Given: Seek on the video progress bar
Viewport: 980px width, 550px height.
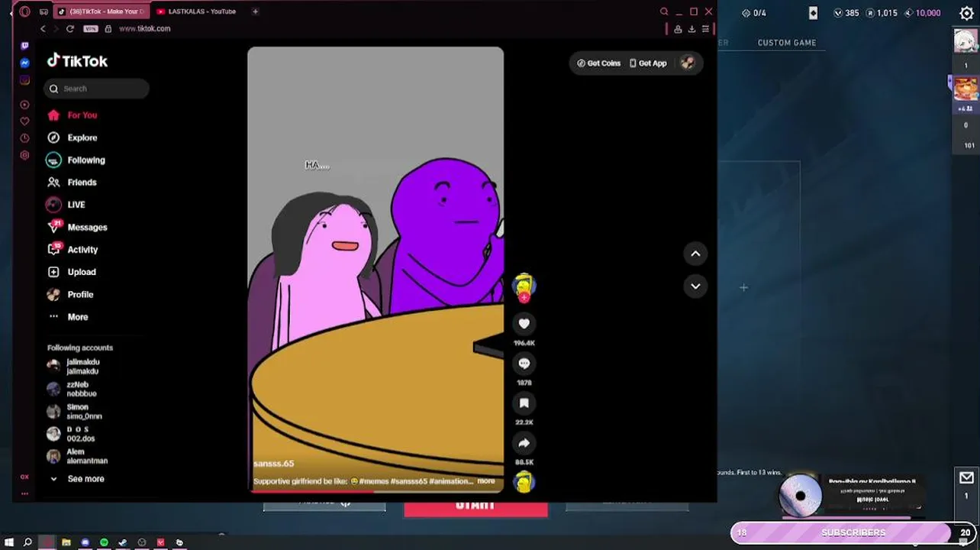Looking at the screenshot, I should (376, 490).
